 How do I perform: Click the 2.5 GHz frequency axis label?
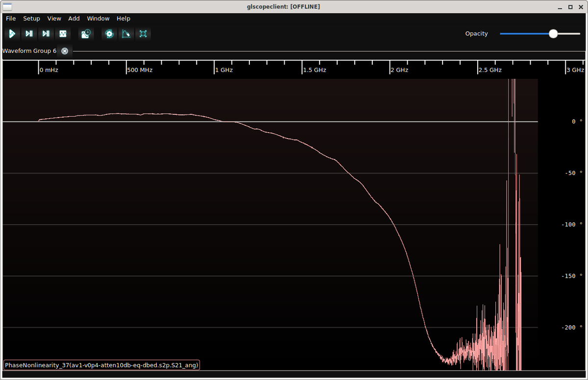pyautogui.click(x=490, y=70)
